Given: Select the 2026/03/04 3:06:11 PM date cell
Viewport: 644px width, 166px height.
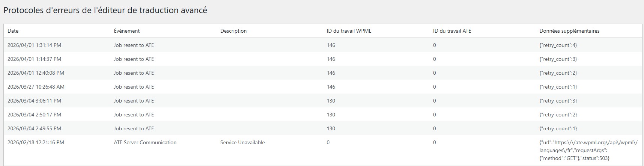Looking at the screenshot, I should click(34, 101).
